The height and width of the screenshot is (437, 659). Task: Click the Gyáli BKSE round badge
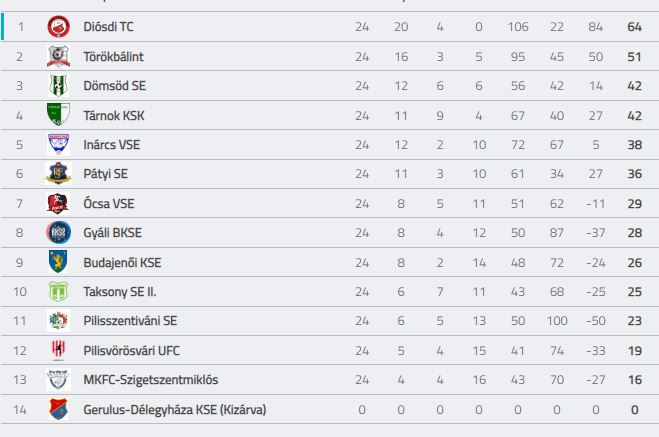[x=58, y=232]
